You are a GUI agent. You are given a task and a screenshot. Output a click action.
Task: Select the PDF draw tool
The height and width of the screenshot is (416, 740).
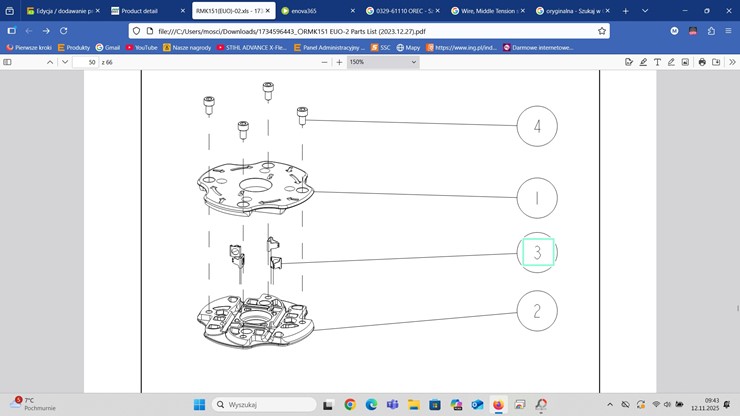tap(671, 62)
